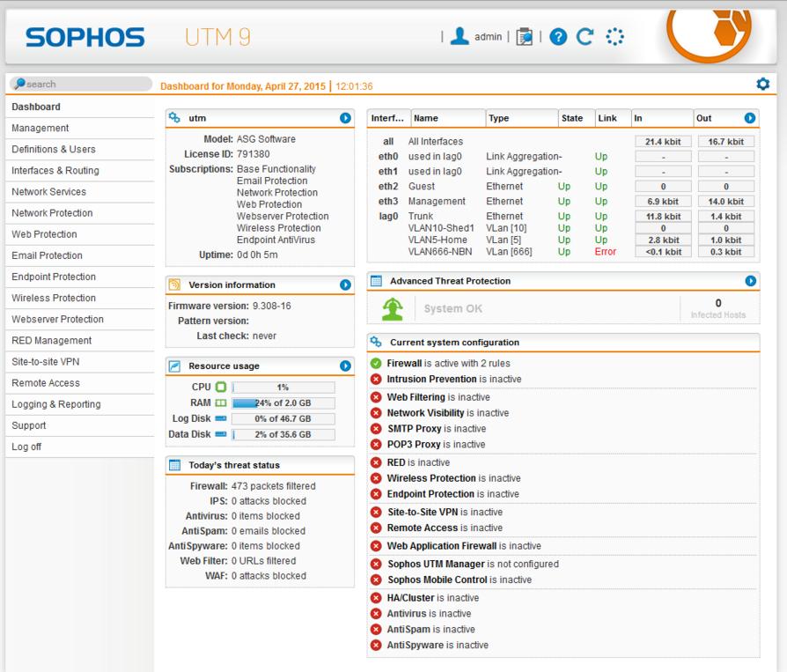Screen dimensions: 787x672
Task: Open the Management menu
Action: pos(79,128)
